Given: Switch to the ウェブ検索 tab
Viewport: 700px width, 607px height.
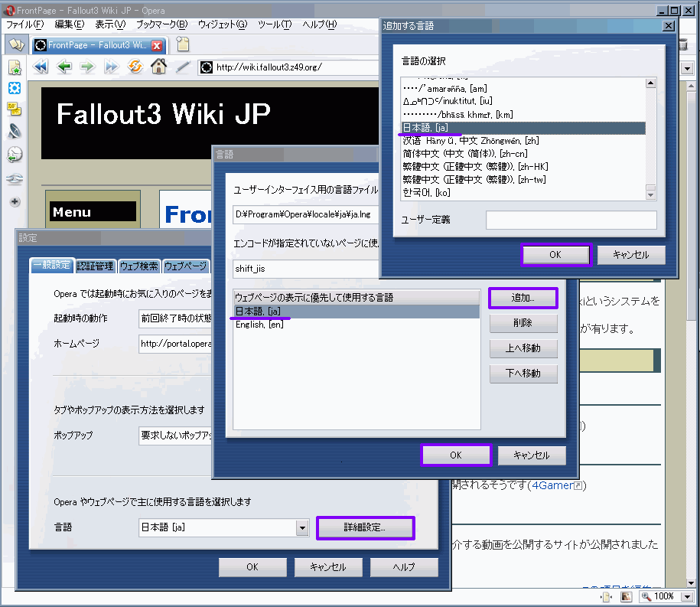Looking at the screenshot, I should [x=139, y=266].
